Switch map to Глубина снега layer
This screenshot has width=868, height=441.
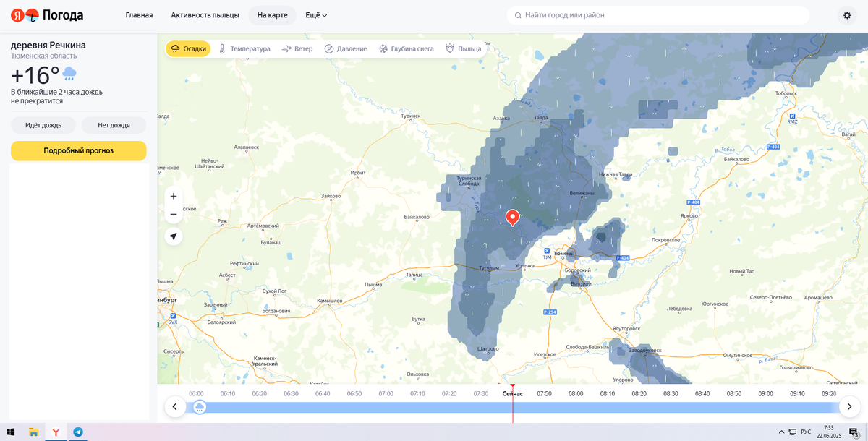click(x=407, y=48)
